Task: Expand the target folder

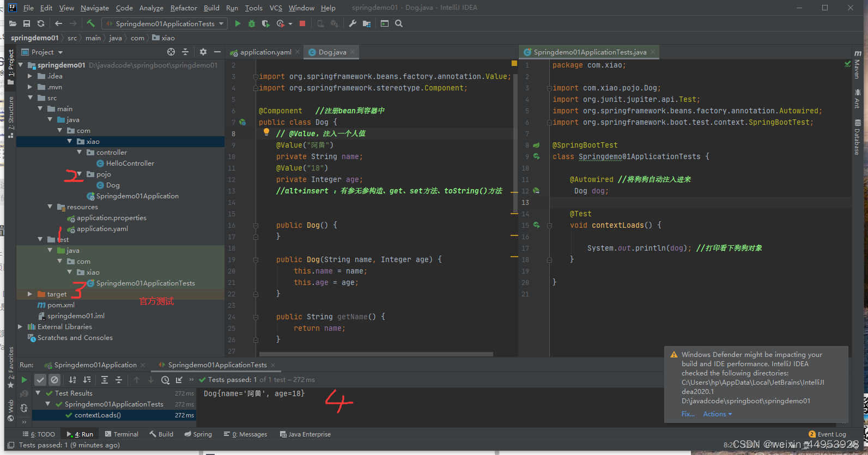Action: (30, 294)
